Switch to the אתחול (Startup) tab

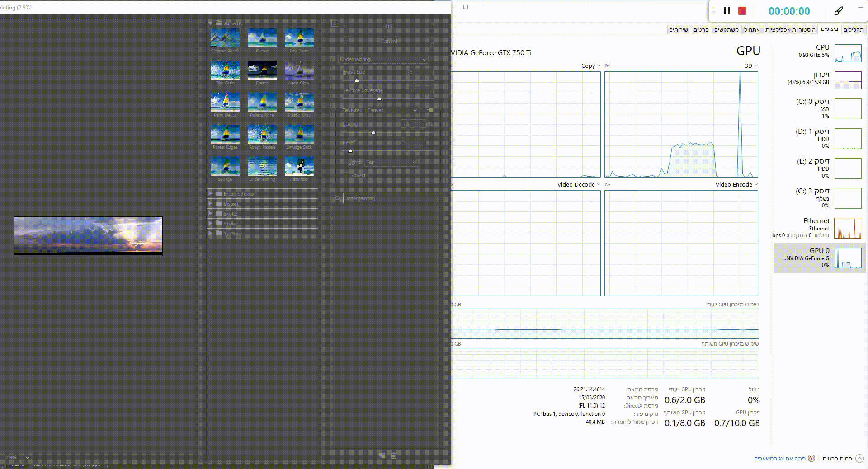[x=752, y=29]
